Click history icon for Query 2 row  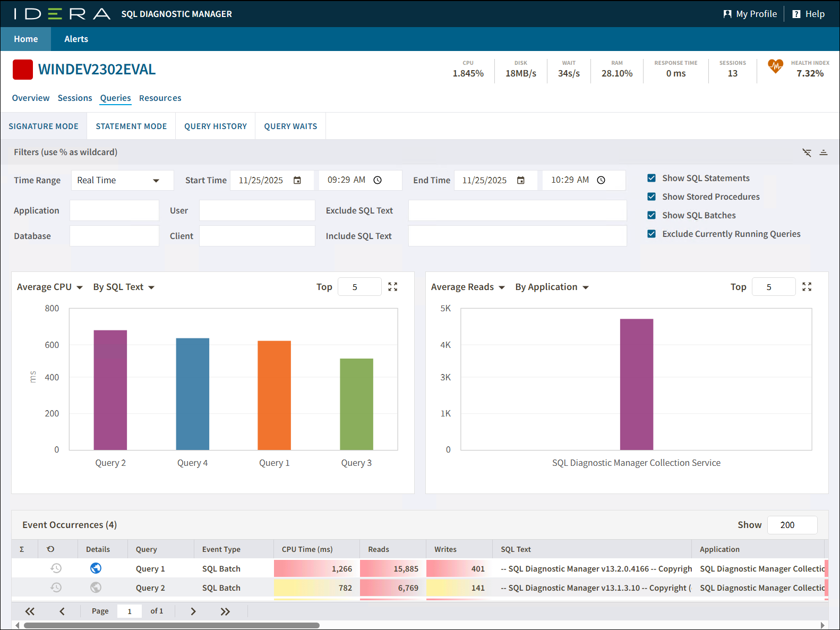[x=56, y=588]
